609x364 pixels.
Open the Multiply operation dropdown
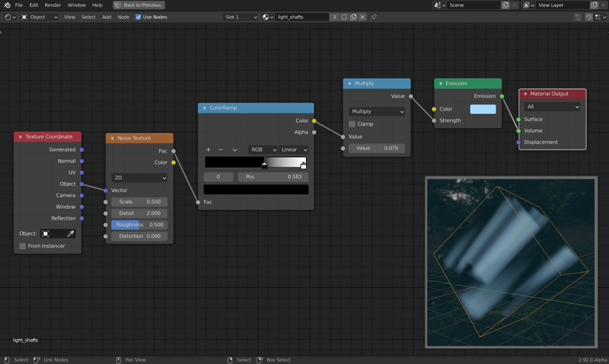(x=377, y=112)
